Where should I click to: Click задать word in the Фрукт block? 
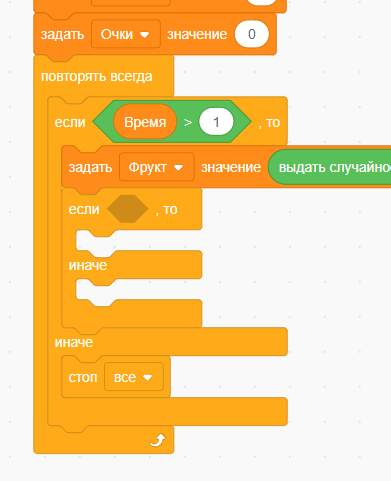tap(90, 167)
